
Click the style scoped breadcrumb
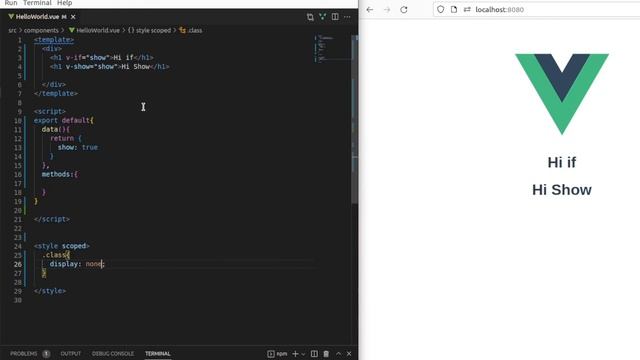(x=149, y=30)
